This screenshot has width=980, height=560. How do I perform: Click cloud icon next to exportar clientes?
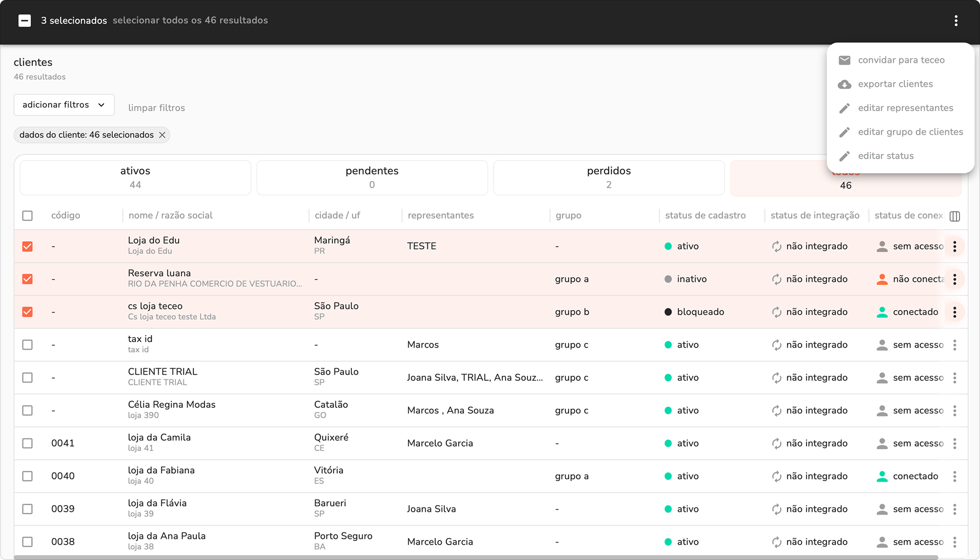coord(844,84)
